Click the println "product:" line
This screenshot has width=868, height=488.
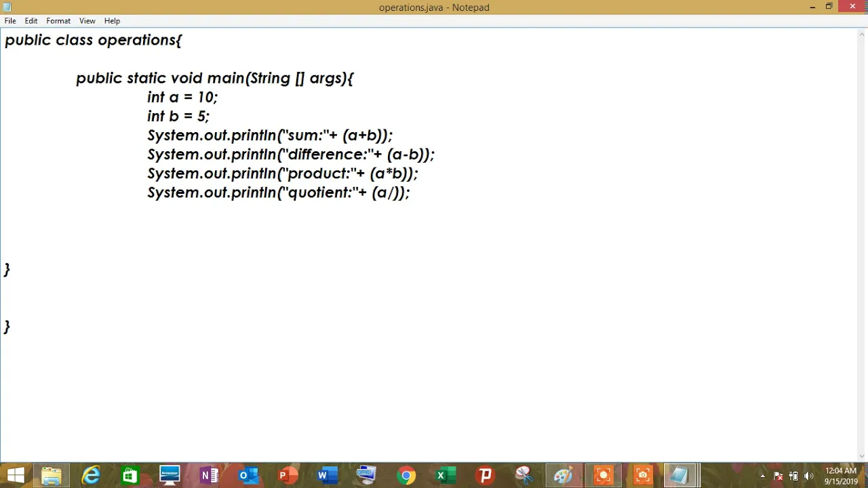(283, 174)
